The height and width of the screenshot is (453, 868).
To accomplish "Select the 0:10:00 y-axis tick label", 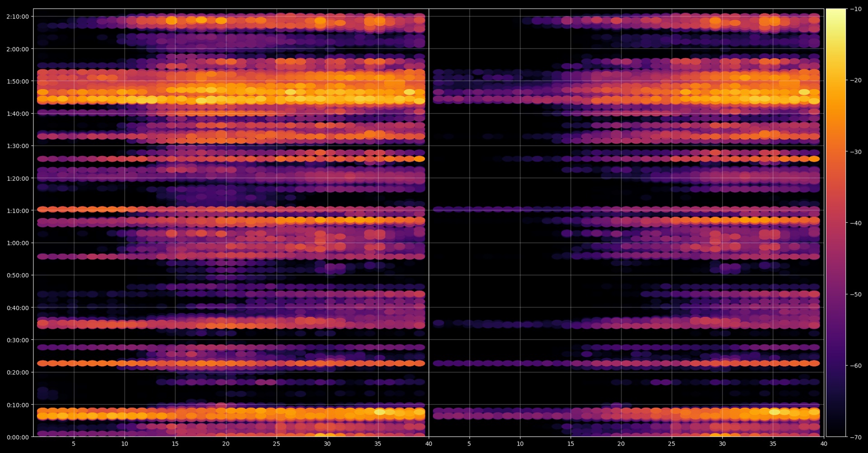I will [18, 405].
